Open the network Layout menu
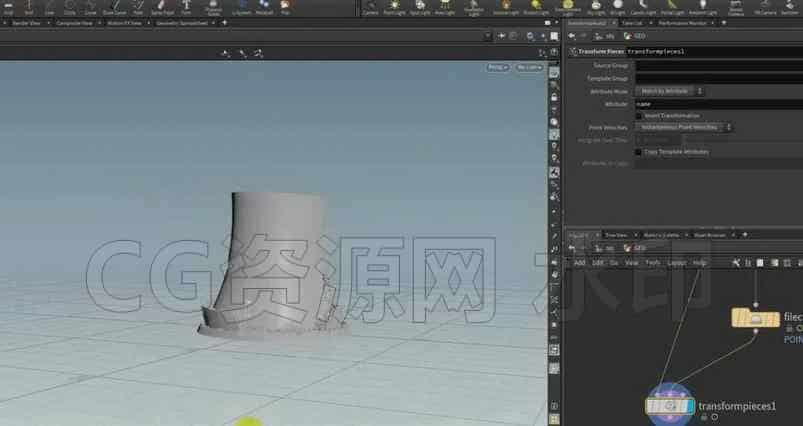 coord(676,263)
